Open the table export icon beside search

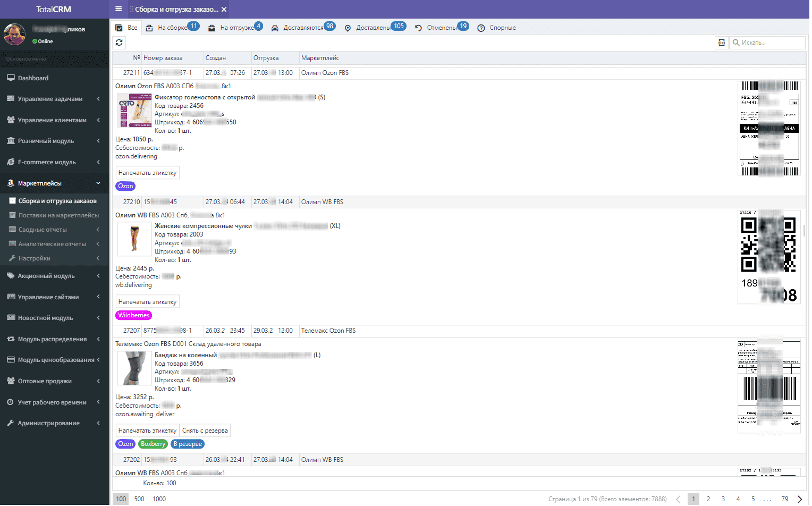(x=722, y=43)
